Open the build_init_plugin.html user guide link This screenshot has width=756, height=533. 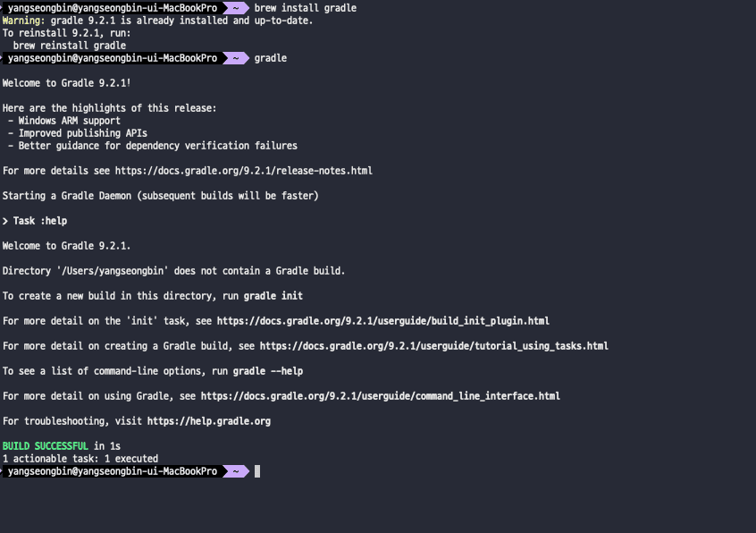click(382, 321)
